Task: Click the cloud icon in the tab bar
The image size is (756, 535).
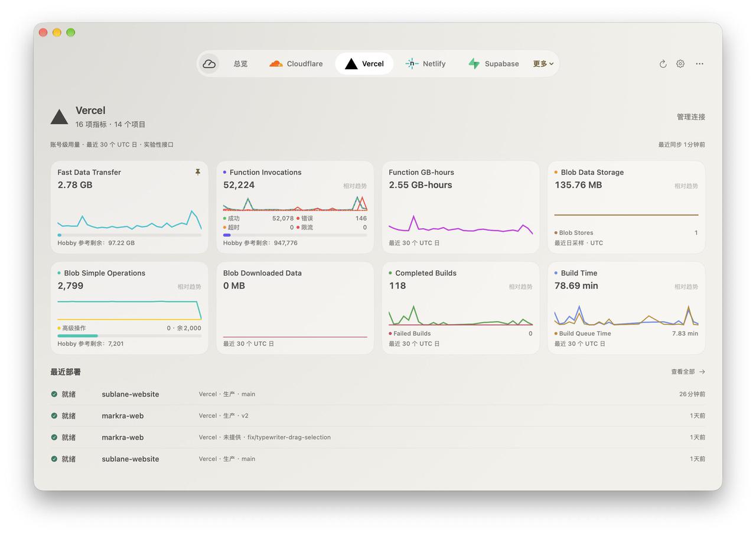Action: click(209, 64)
